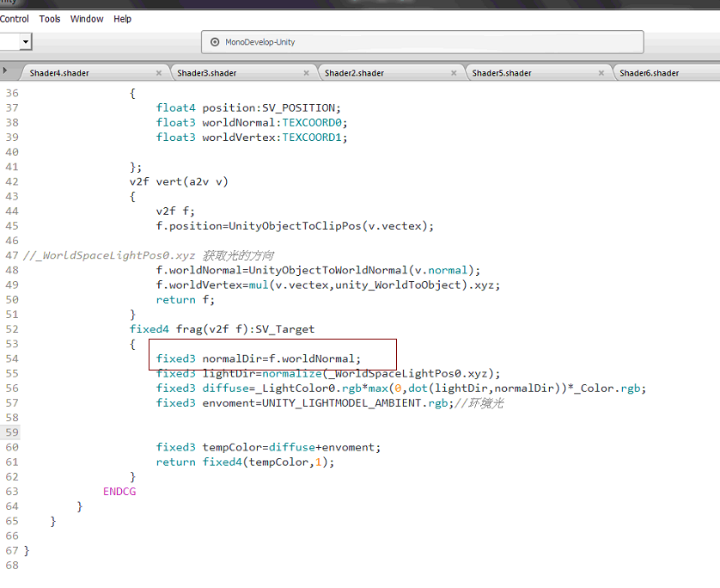Click 'return fixed4(tempColor,1);' line
Screen dimensions: 720x588
(x=245, y=462)
